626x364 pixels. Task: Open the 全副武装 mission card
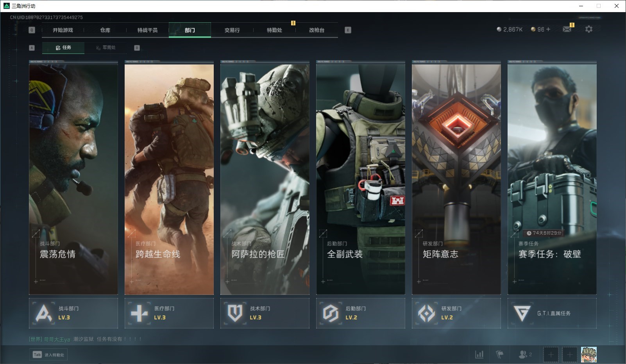tap(361, 179)
